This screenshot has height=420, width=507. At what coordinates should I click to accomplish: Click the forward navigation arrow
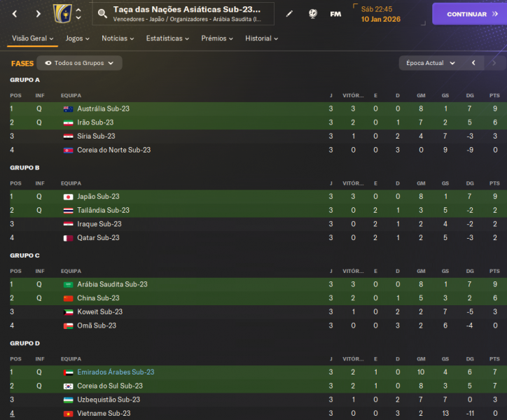click(38, 13)
